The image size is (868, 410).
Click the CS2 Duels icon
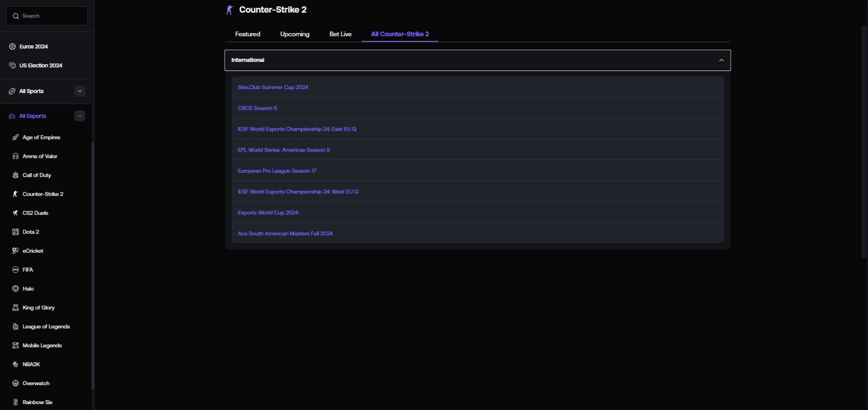tap(15, 213)
